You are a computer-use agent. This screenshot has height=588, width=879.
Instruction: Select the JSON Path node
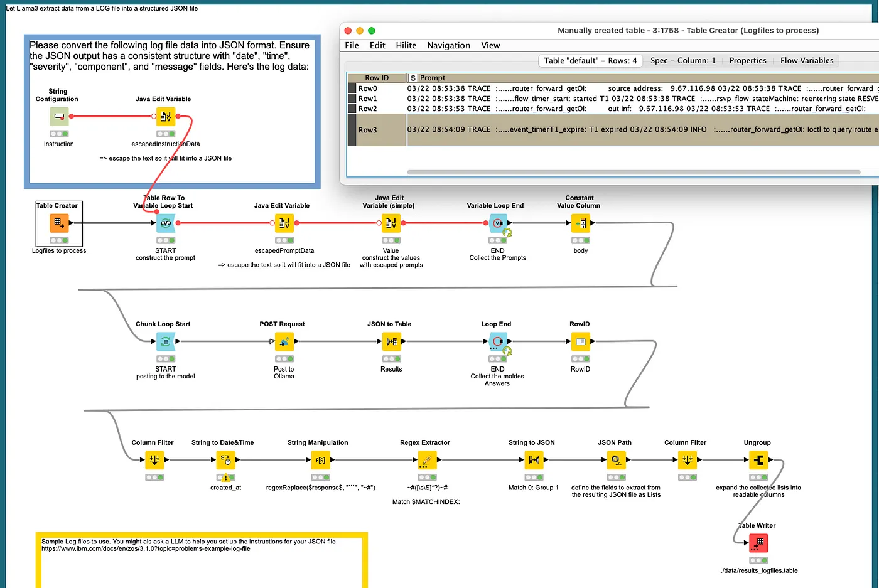click(x=617, y=460)
